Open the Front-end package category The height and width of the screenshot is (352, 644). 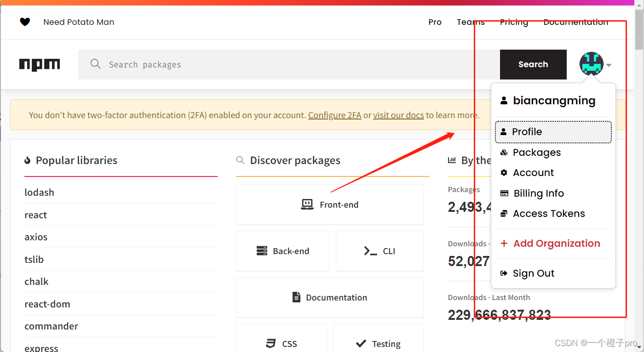click(330, 204)
